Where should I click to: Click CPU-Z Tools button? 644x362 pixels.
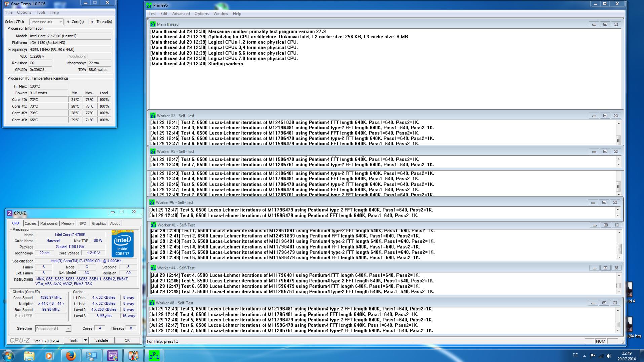pos(73,340)
